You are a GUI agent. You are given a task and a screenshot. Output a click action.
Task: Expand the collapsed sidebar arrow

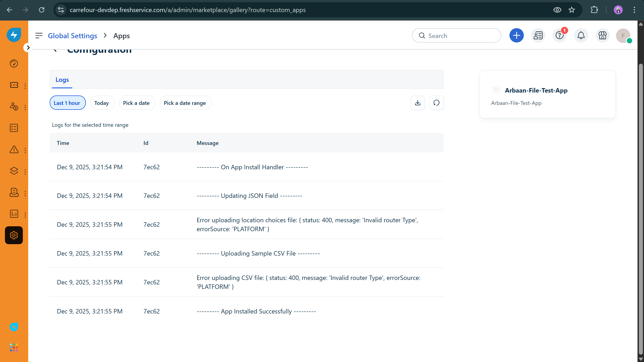[28, 47]
